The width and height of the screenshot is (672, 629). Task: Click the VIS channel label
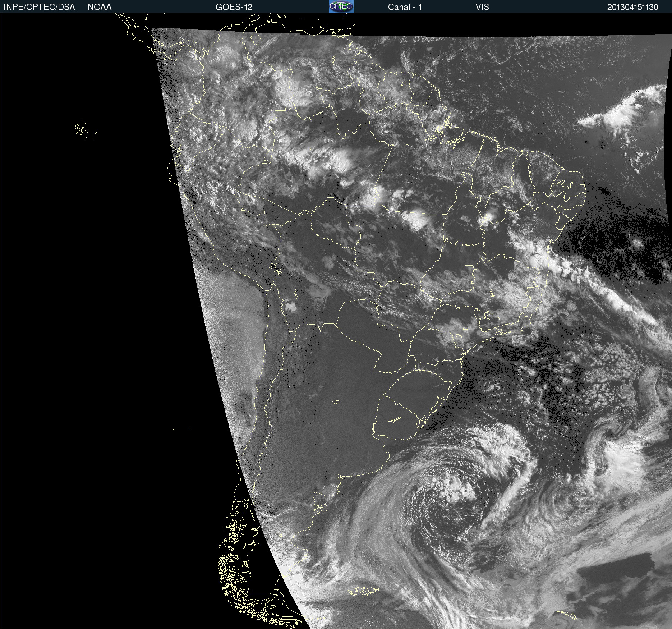[x=482, y=7]
